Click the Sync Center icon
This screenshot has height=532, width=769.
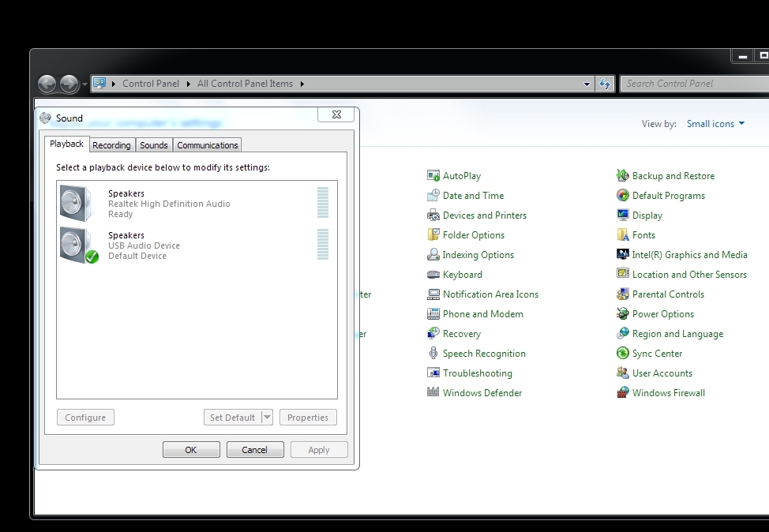[x=623, y=353]
